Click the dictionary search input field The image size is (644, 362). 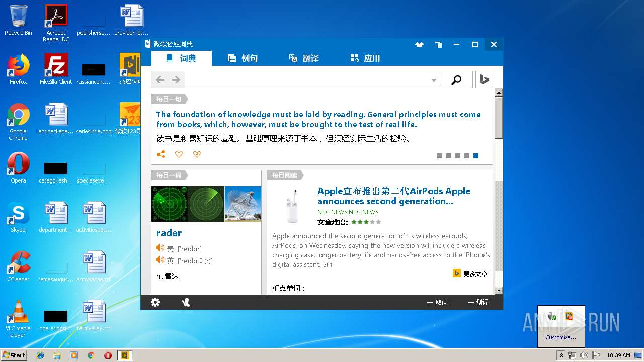pyautogui.click(x=307, y=80)
